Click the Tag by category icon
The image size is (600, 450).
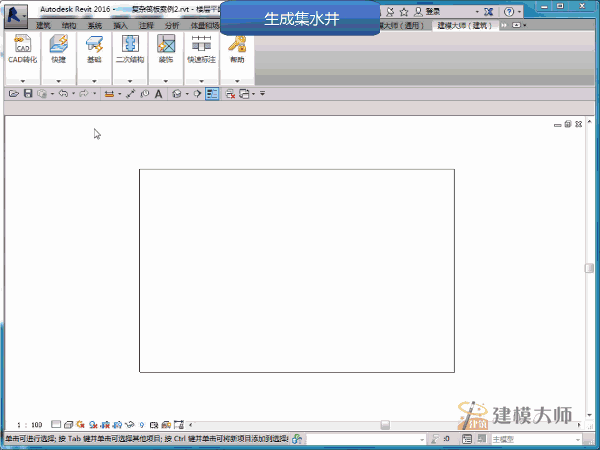pyautogui.click(x=145, y=94)
